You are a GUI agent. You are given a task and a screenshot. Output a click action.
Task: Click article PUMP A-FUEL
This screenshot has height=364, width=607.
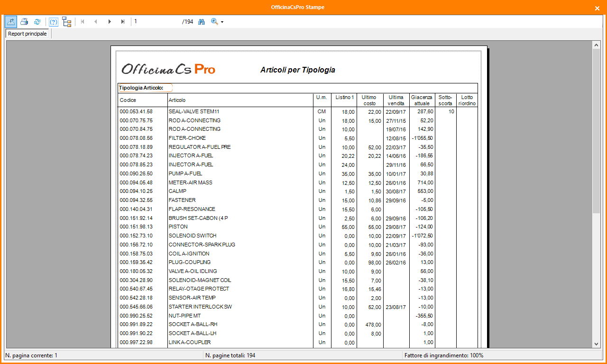pyautogui.click(x=185, y=173)
